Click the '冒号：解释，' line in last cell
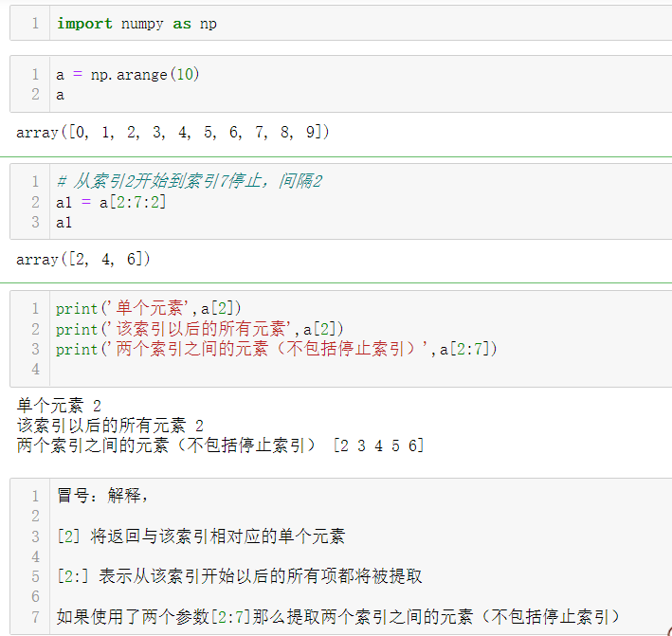 102,496
